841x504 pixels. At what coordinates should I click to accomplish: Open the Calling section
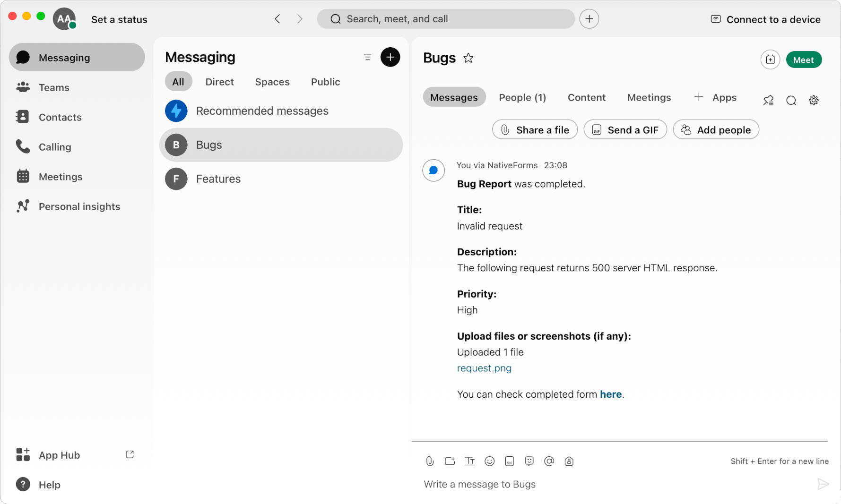tap(43, 147)
